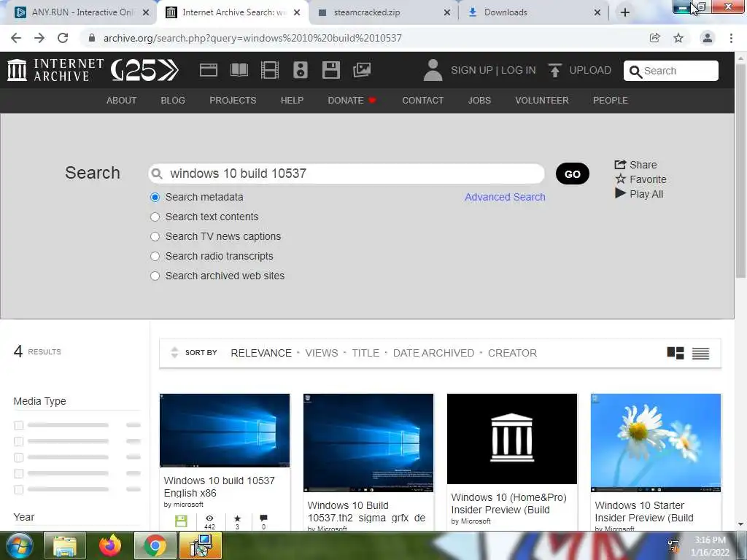Select Search TV news captions
The image size is (747, 560).
point(155,236)
